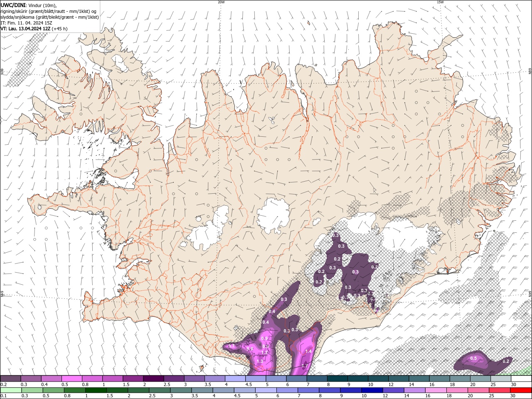Click the dark purple-grey 0.2 upper legend swatch
The width and height of the screenshot is (532, 399).
[10, 379]
